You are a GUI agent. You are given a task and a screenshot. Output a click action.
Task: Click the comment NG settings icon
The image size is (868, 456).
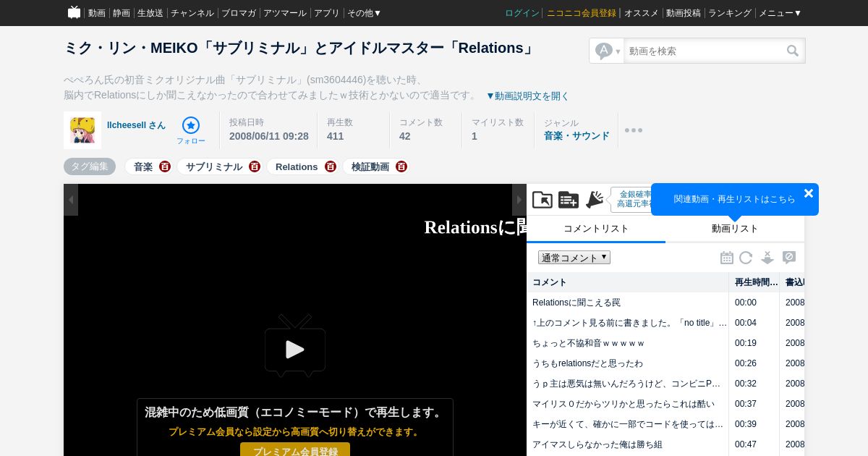click(x=789, y=258)
